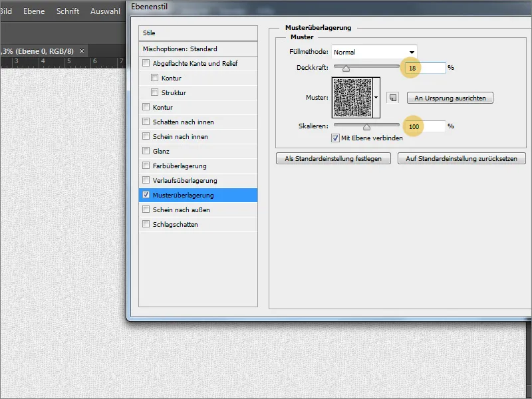Select the Stile list header
The image size is (532, 399).
coord(198,33)
